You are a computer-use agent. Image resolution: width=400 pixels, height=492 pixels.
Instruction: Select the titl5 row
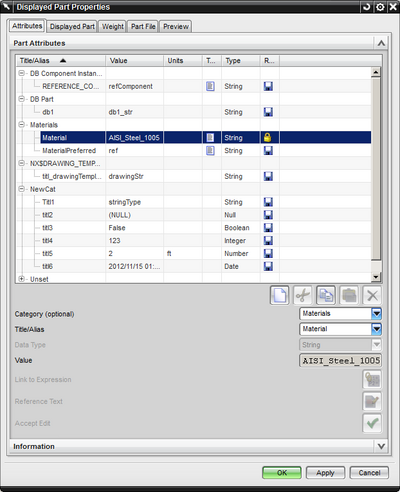point(194,253)
